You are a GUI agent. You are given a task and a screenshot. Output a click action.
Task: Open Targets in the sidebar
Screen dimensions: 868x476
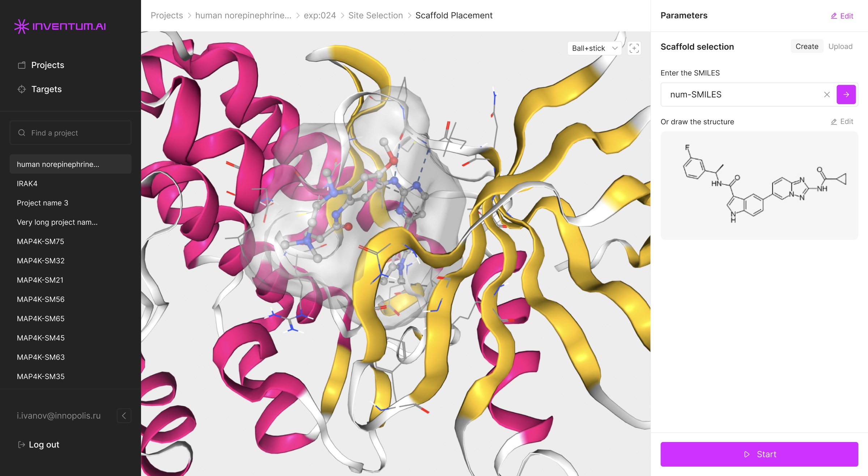[x=39, y=89]
